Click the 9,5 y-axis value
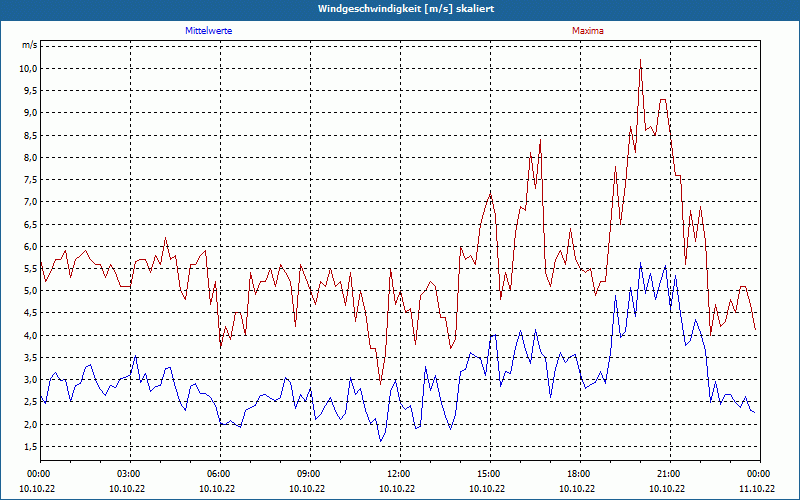The width and height of the screenshot is (800, 500). point(30,91)
